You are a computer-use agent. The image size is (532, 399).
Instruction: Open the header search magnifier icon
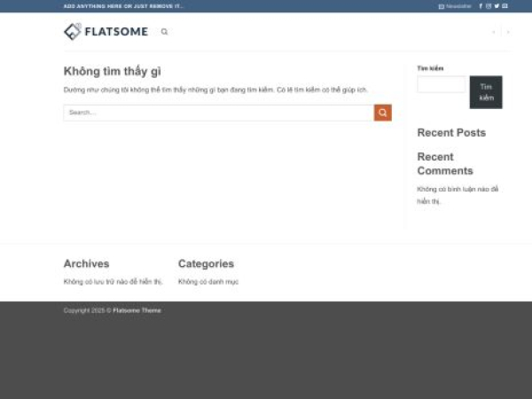pyautogui.click(x=164, y=32)
